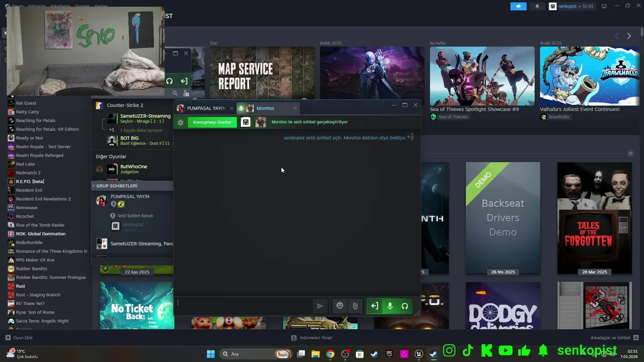Click senkopist under voice channel

[x=133, y=226]
